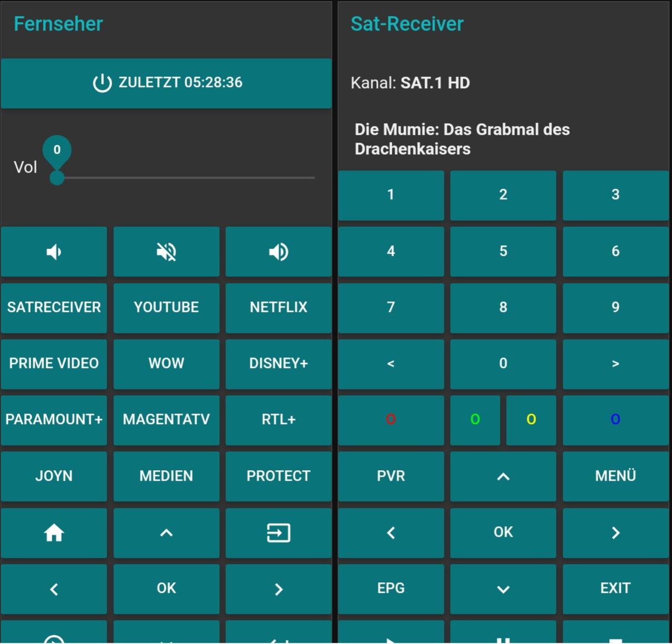Select digit 7 on Sat-Receiver keypad

click(391, 308)
